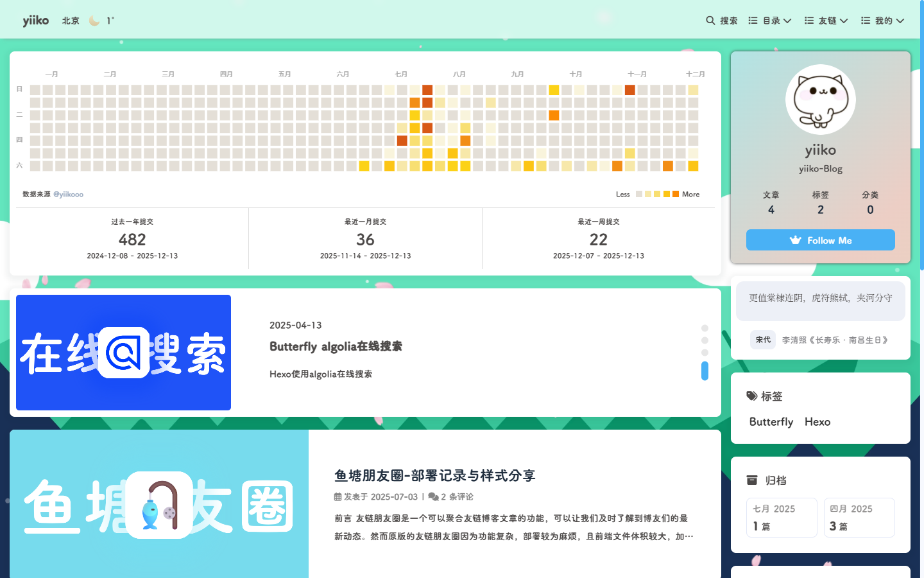The height and width of the screenshot is (578, 924).
Task: Click the search magnifier icon
Action: click(x=710, y=21)
